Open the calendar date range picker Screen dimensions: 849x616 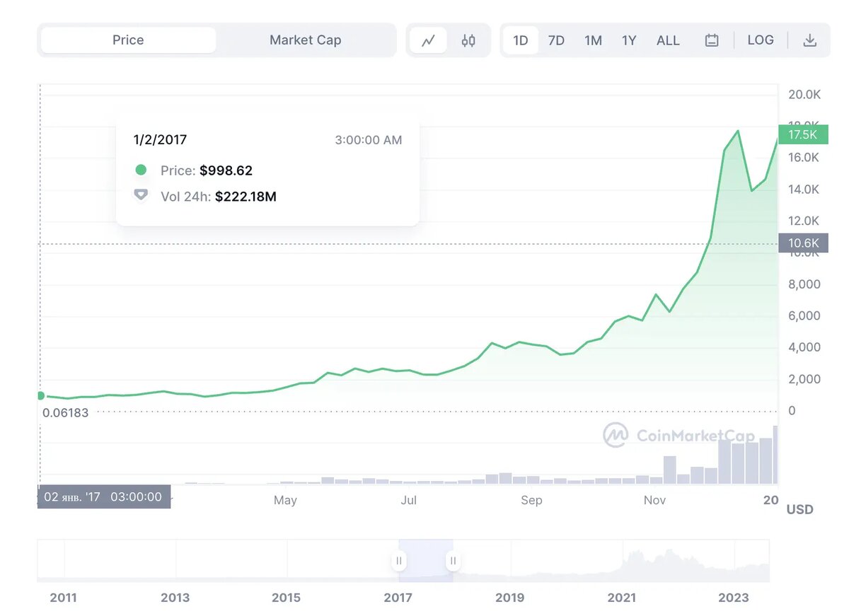click(x=712, y=40)
